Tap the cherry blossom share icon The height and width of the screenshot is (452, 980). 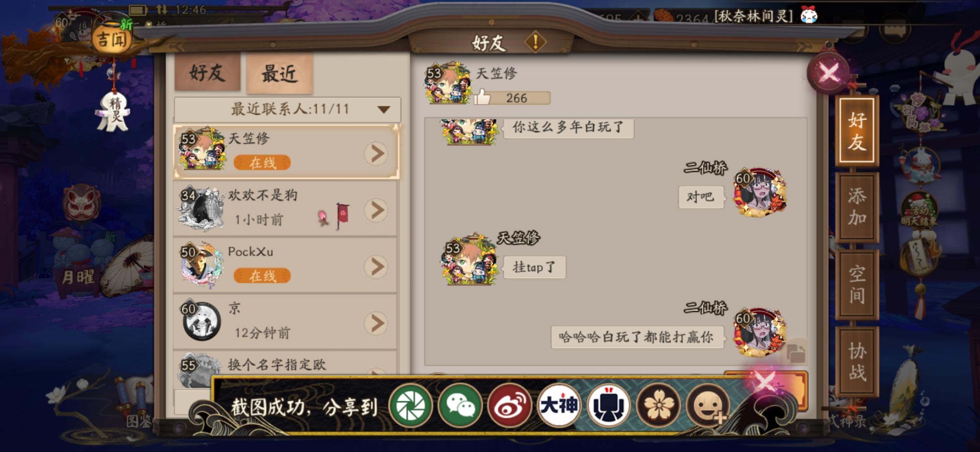click(x=658, y=405)
